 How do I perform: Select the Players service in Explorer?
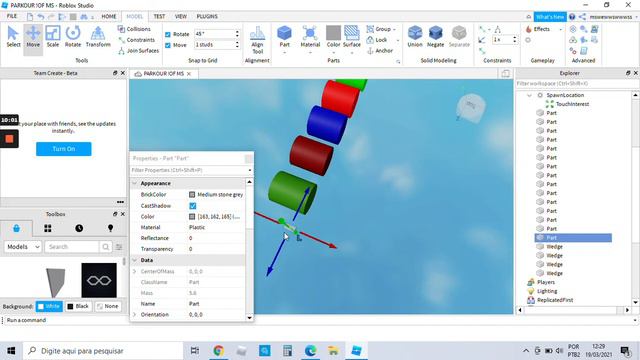[546, 282]
